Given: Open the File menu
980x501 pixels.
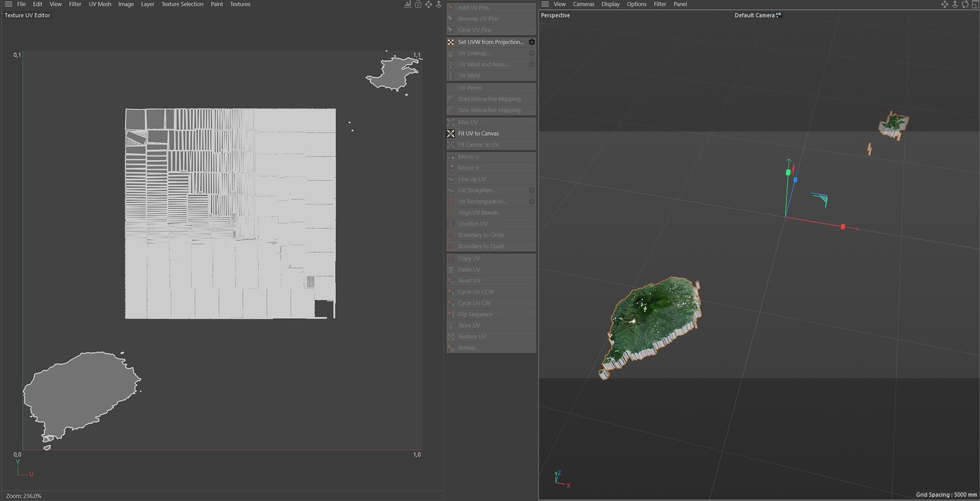Looking at the screenshot, I should [22, 4].
